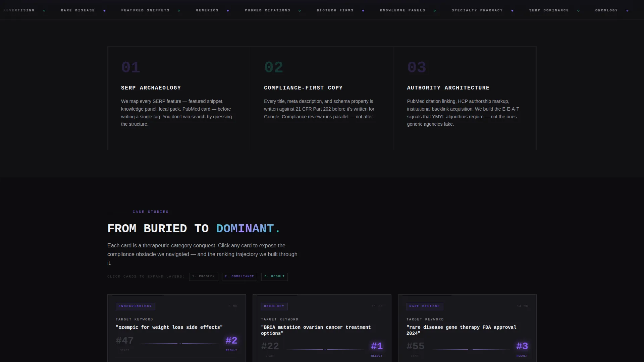Click 'RARE DISEASE' in the top ticker

click(x=78, y=10)
